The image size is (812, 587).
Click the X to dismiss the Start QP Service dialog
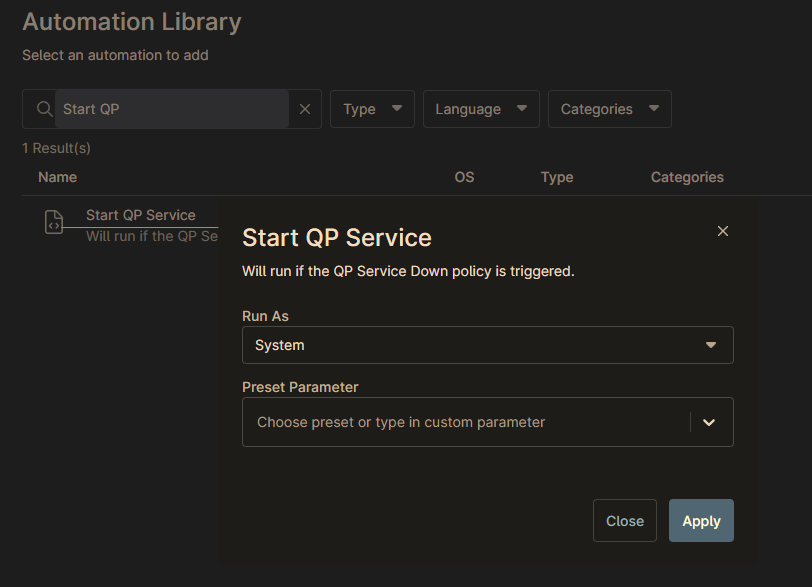pyautogui.click(x=722, y=231)
